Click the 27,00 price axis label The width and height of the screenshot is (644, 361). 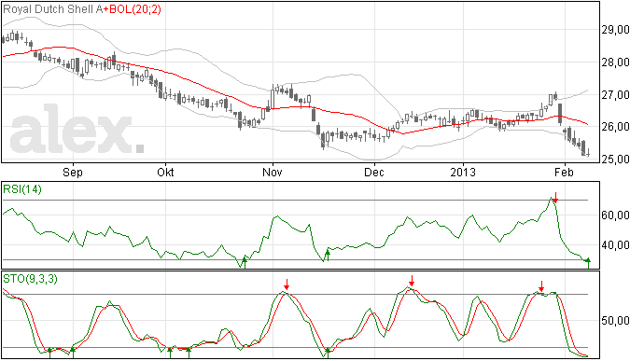(x=615, y=95)
